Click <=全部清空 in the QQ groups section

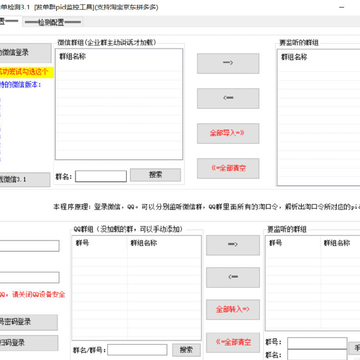[233, 342]
